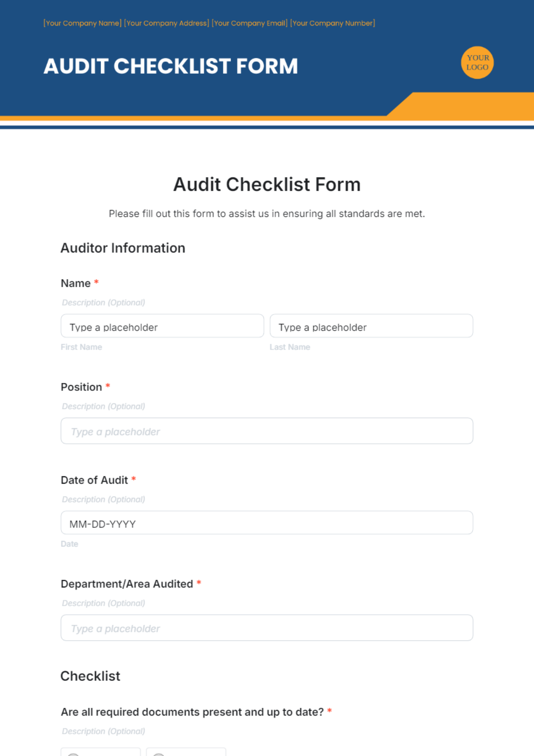Screen dimensions: 534x756
Task: Click the AUDIT CHECKLIST FORM banner heading
Action: [171, 66]
